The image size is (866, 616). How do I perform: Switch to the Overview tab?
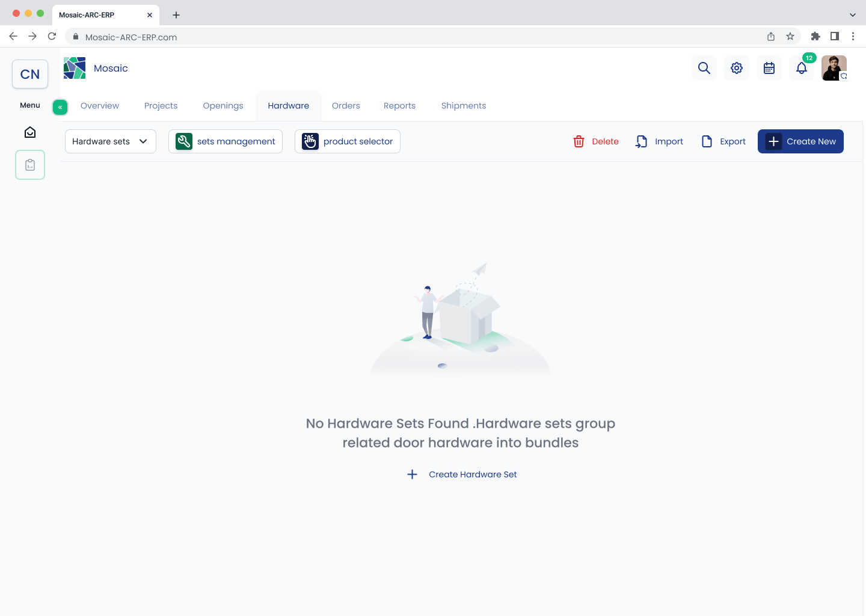(100, 106)
